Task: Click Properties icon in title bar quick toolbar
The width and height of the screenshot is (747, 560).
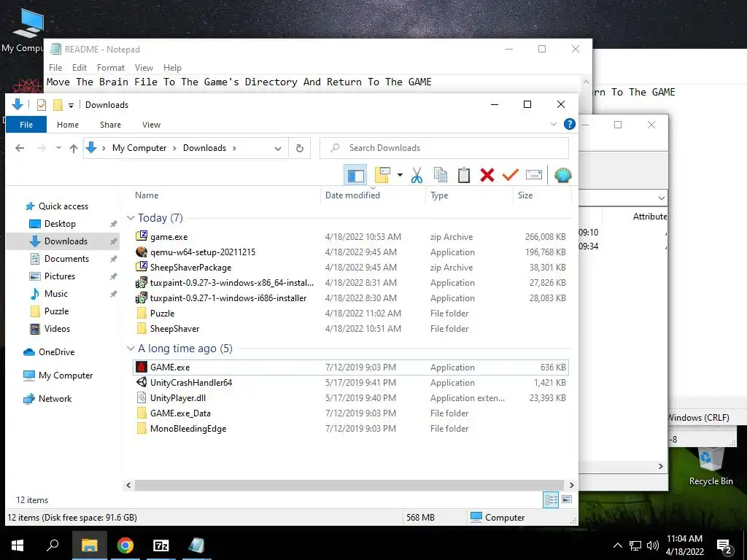Action: tap(42, 105)
